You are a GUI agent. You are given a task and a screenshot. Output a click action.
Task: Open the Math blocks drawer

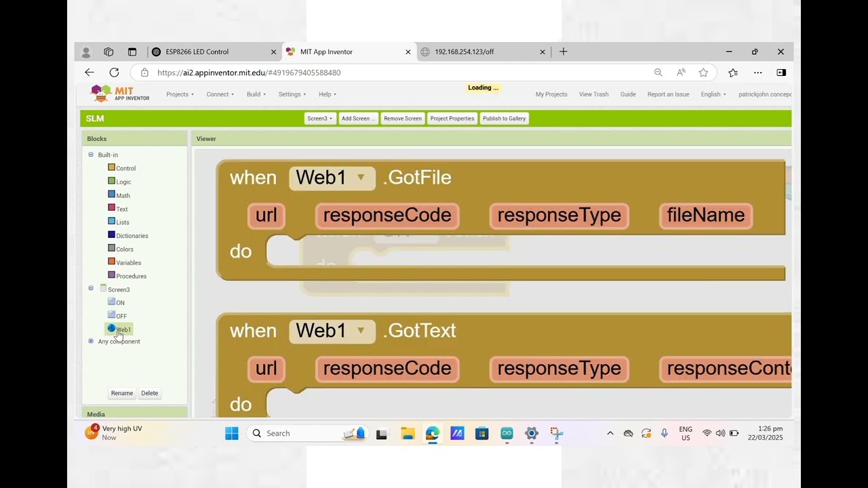(x=119, y=195)
